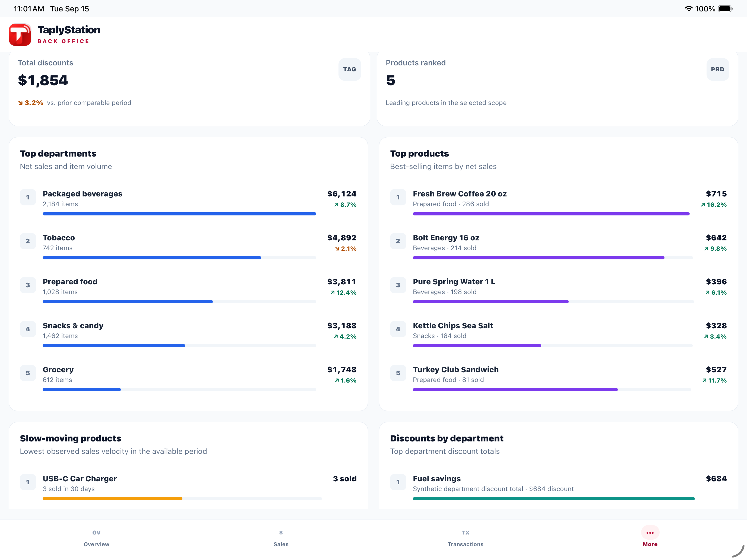Click rank badge 2 beside Tobacco
Viewport: 747px width, 560px height.
click(28, 241)
